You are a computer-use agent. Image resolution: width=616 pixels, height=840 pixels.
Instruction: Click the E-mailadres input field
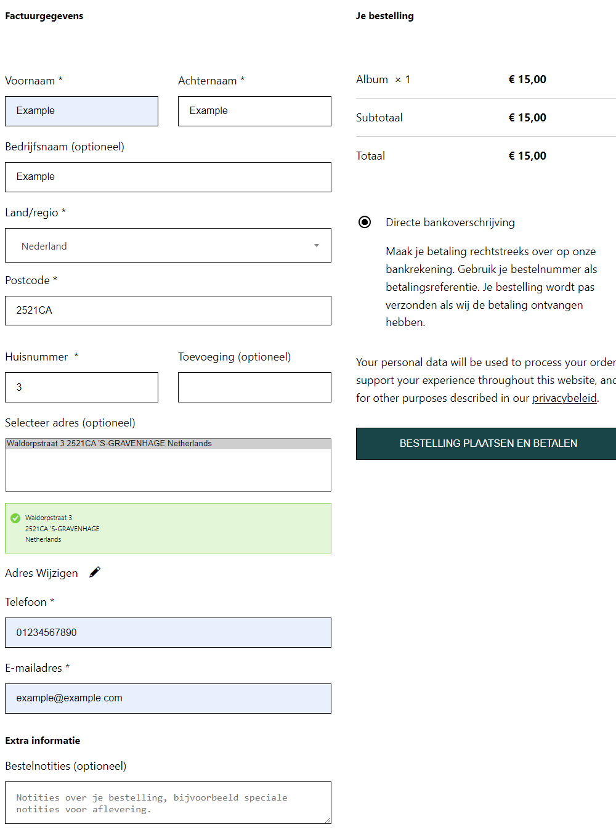click(x=168, y=698)
